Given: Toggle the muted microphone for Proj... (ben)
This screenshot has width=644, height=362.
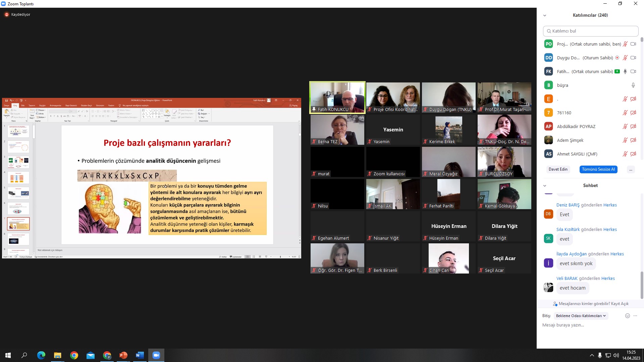Looking at the screenshot, I should [x=625, y=44].
